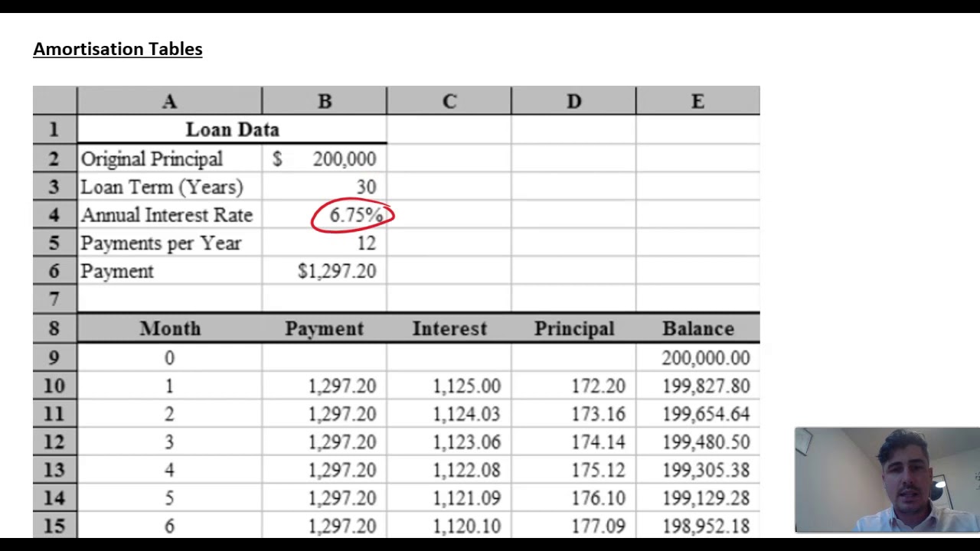Click the circled 6.75% interest rate cell

pos(325,215)
